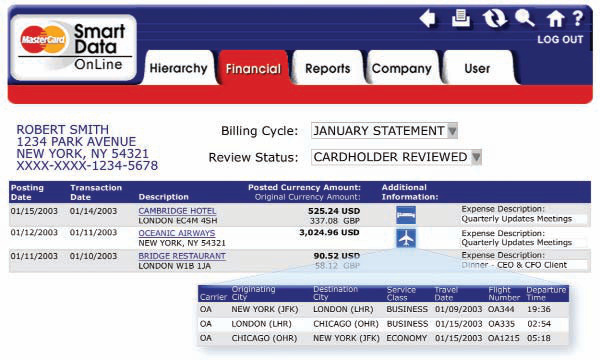Click the Dinner - CEO & CFO Client field
This screenshot has height=360, width=600.
[524, 265]
